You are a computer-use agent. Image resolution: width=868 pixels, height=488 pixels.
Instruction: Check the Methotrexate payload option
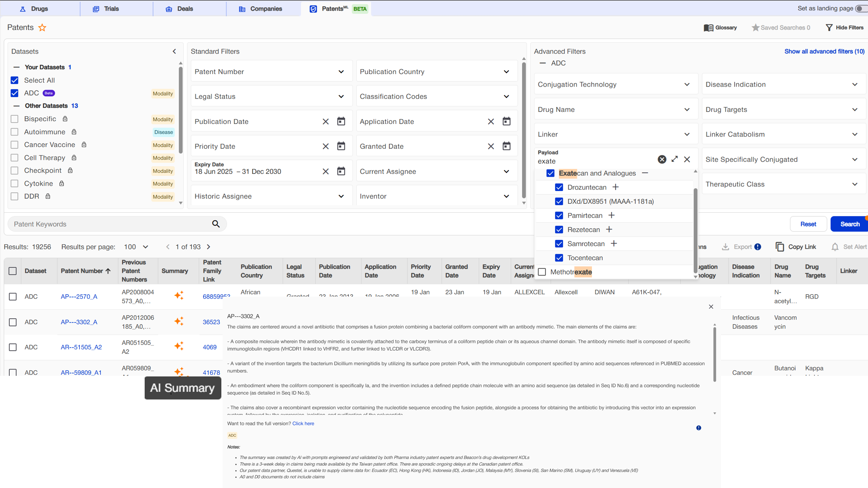point(542,272)
